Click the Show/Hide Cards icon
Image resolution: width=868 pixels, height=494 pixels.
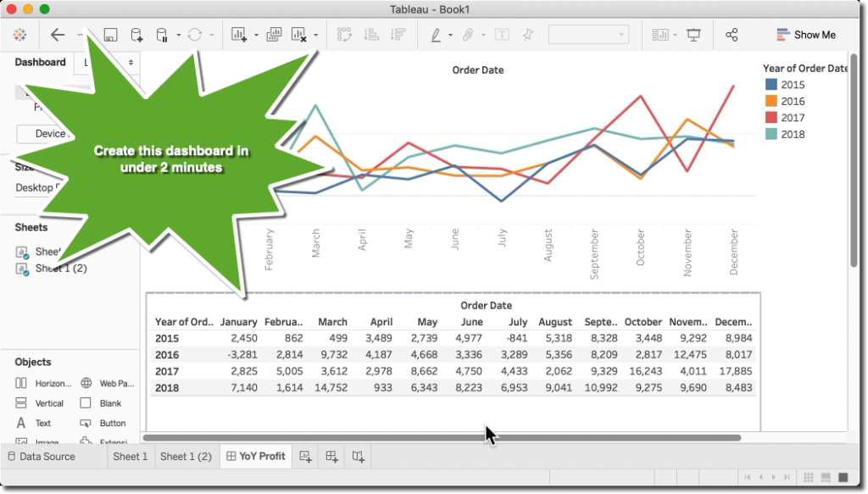tap(659, 35)
